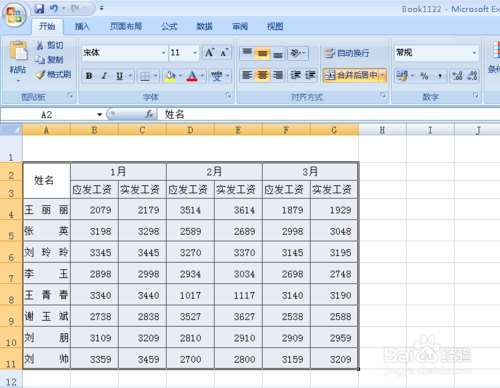This screenshot has width=500, height=388.
Task: Decrease cell indent
Action: point(295,75)
